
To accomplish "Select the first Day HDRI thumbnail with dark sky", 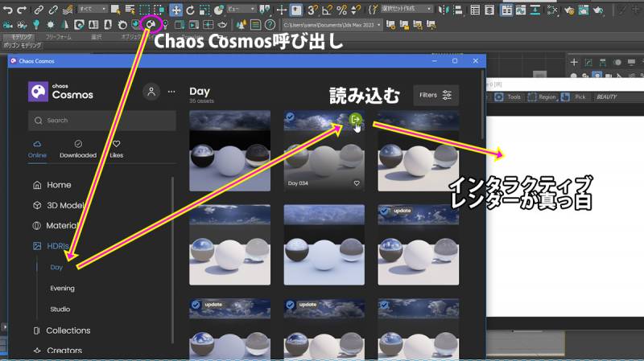I will click(x=229, y=150).
